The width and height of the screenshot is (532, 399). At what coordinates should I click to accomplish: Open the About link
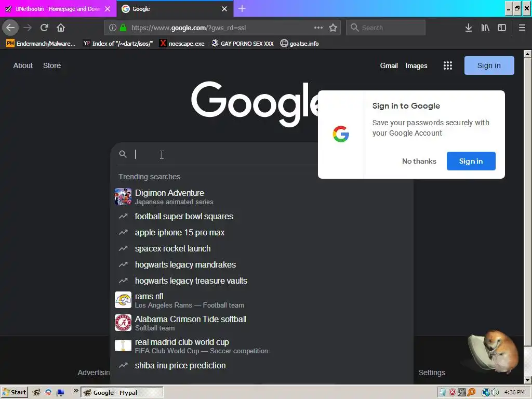[23, 65]
